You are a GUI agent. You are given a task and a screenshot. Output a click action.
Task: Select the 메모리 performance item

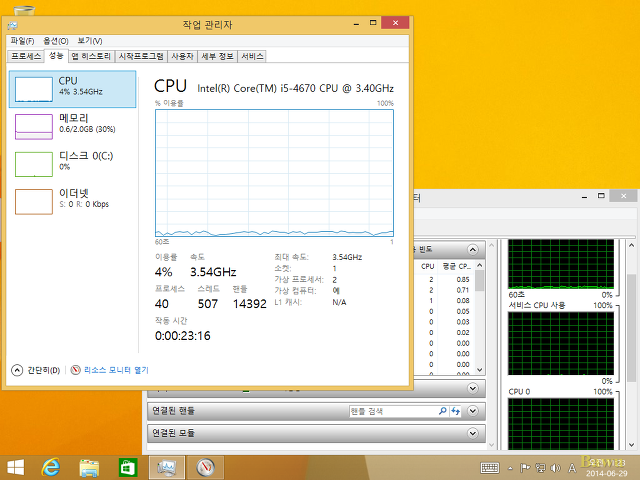point(73,126)
